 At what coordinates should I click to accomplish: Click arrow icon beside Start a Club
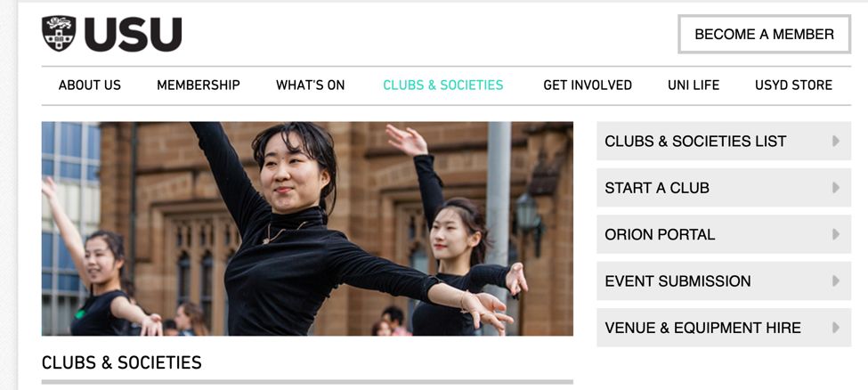(835, 188)
